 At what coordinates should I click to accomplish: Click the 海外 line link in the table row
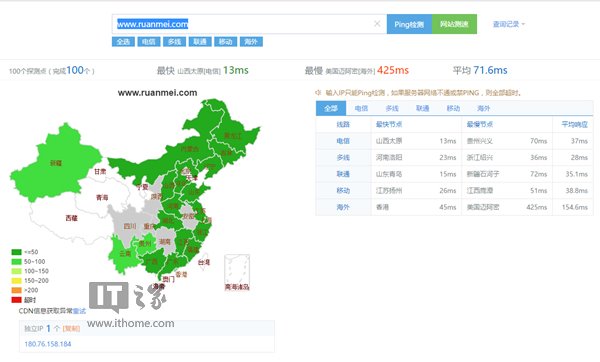343,207
